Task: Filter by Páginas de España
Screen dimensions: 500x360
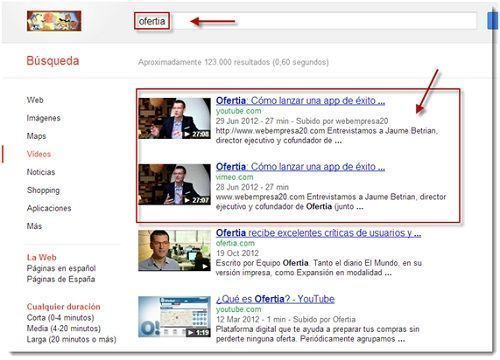Action: 61,279
